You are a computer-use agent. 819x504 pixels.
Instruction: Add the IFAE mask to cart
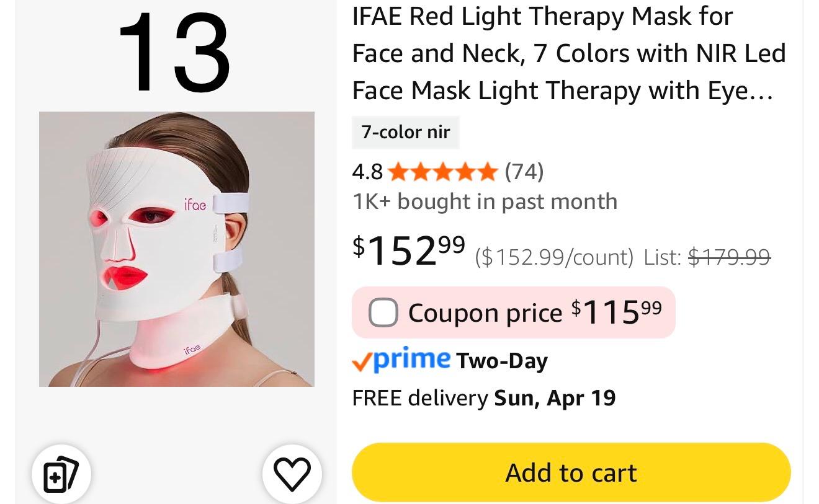[x=571, y=472]
